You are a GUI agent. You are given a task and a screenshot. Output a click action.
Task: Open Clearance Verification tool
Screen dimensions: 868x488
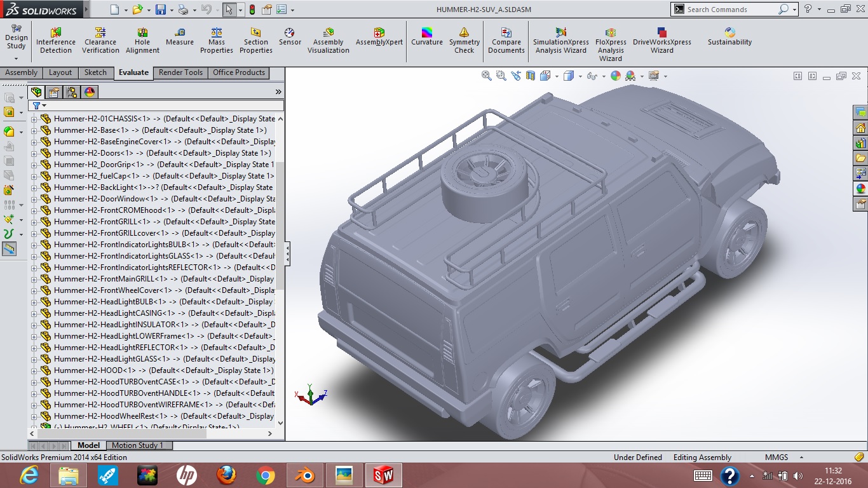[100, 41]
